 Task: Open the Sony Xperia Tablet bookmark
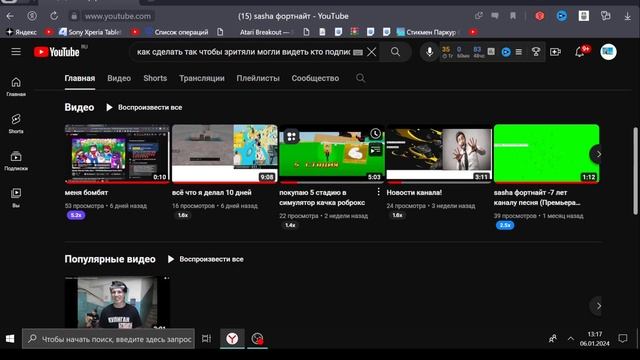point(90,32)
